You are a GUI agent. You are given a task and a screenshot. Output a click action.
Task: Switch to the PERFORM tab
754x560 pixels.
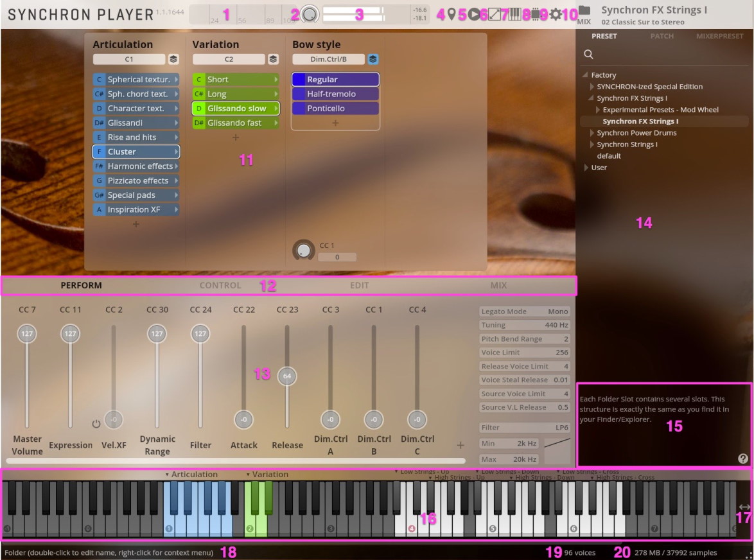click(82, 286)
